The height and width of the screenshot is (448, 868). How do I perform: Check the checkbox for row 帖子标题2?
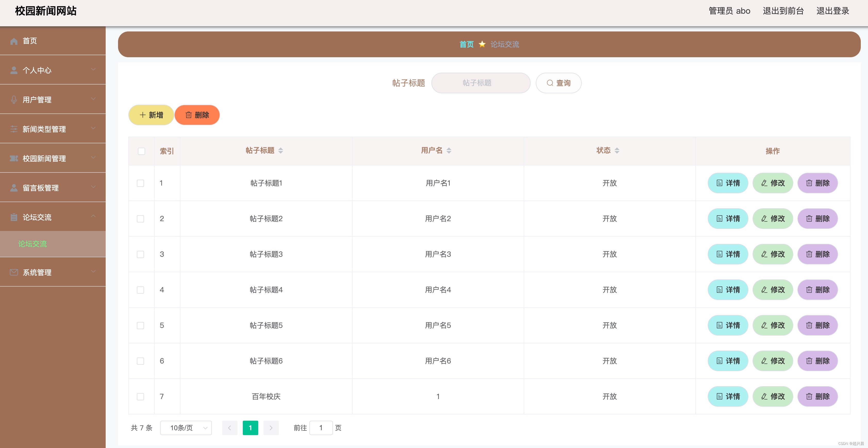click(x=140, y=219)
